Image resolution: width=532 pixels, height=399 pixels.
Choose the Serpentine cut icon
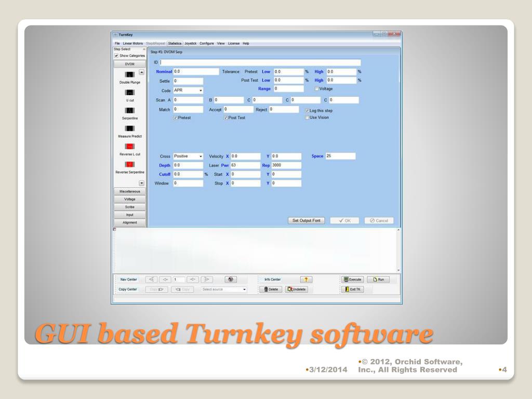tap(129, 110)
